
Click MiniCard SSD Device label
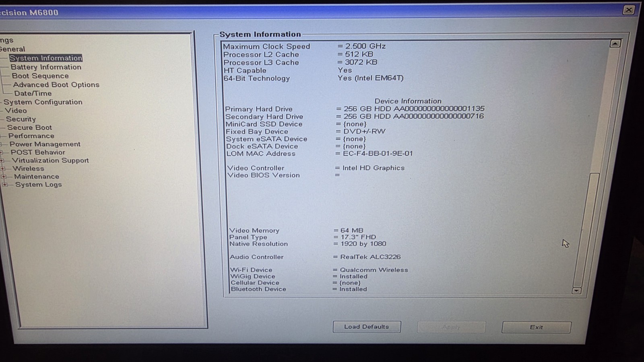(x=264, y=124)
